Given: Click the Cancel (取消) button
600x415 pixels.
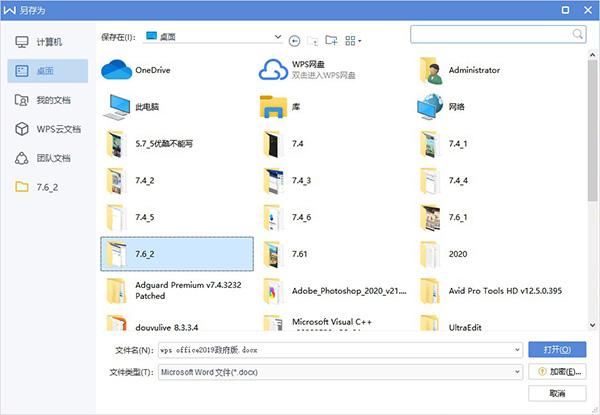Looking at the screenshot, I should click(x=557, y=393).
